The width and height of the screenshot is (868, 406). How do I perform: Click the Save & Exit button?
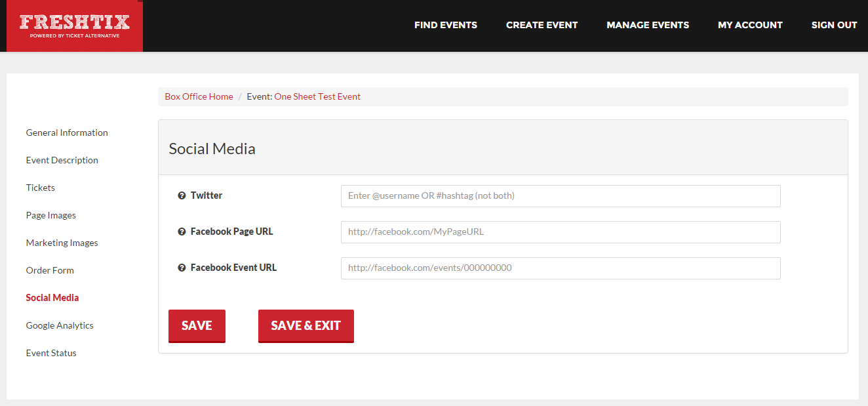(x=306, y=326)
